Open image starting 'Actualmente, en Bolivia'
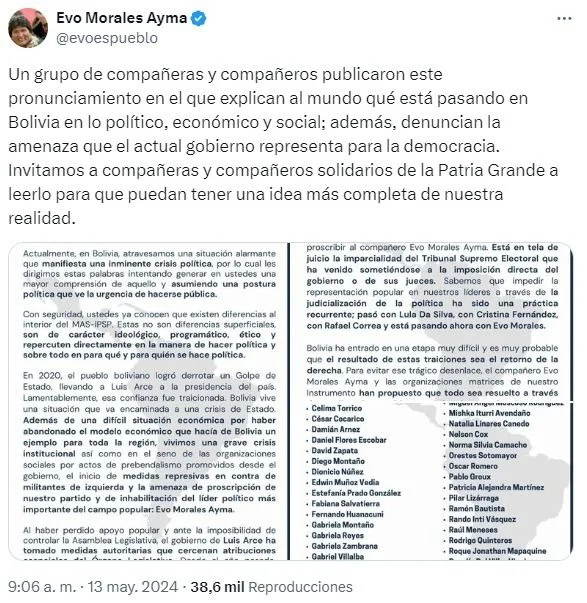The width and height of the screenshot is (587, 603). (x=148, y=401)
